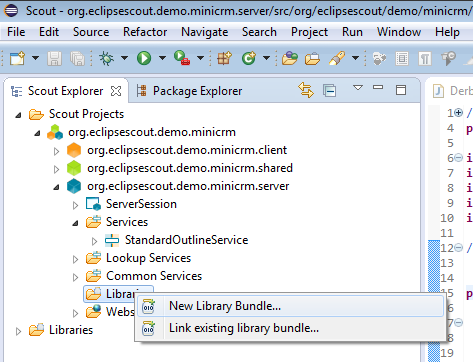Expand the Common Services folder

point(75,277)
